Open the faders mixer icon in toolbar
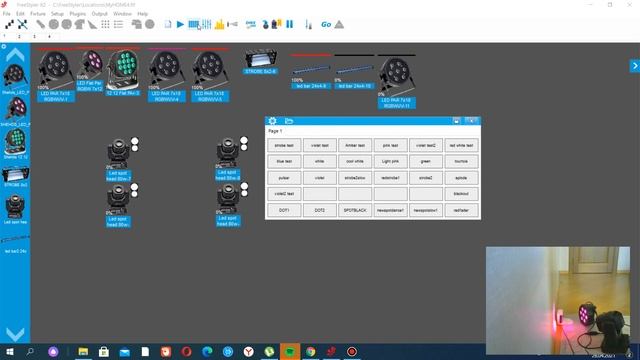 click(207, 24)
